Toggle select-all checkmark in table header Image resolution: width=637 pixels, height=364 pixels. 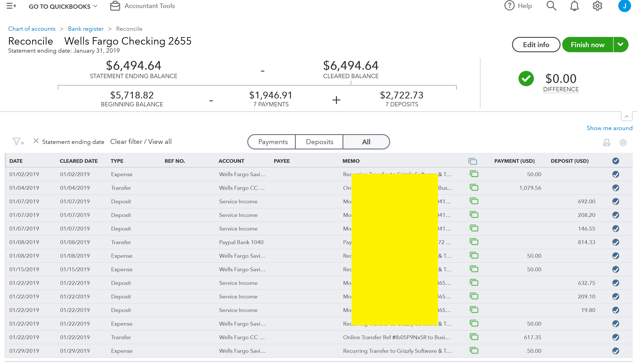click(x=616, y=161)
